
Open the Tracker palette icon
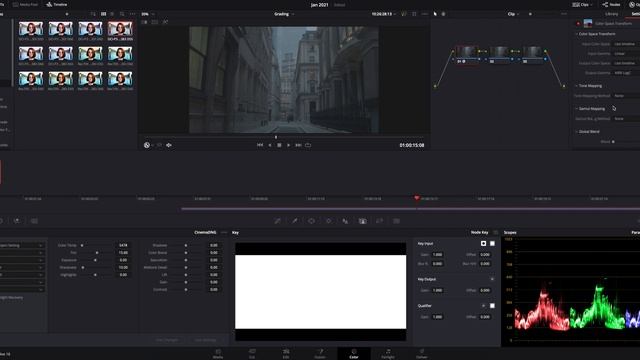(329, 221)
